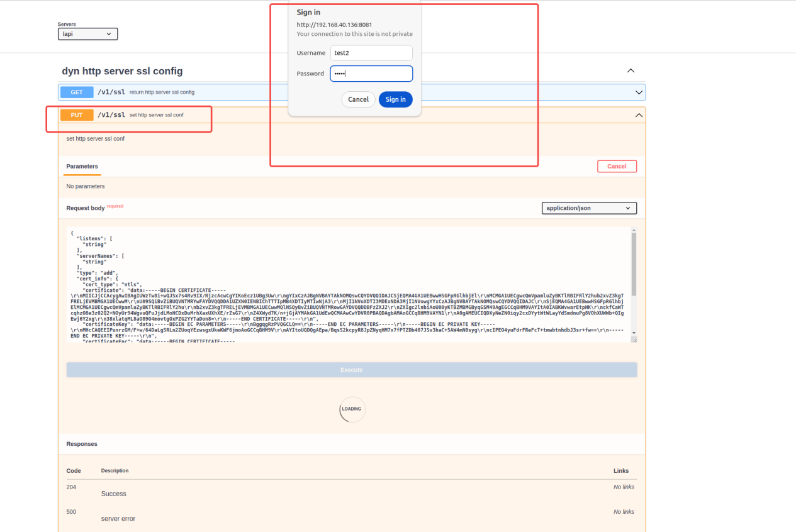
Task: Focus the Username field containing test2
Action: pyautogui.click(x=371, y=53)
